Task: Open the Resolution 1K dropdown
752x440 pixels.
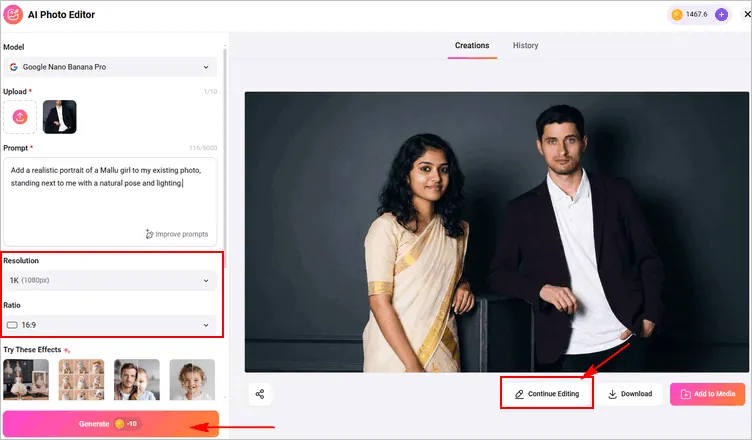Action: pyautogui.click(x=110, y=280)
